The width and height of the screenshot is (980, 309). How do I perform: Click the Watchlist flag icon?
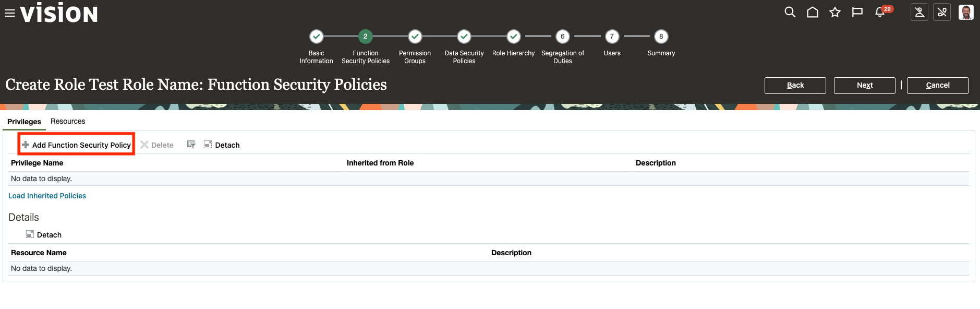[857, 12]
